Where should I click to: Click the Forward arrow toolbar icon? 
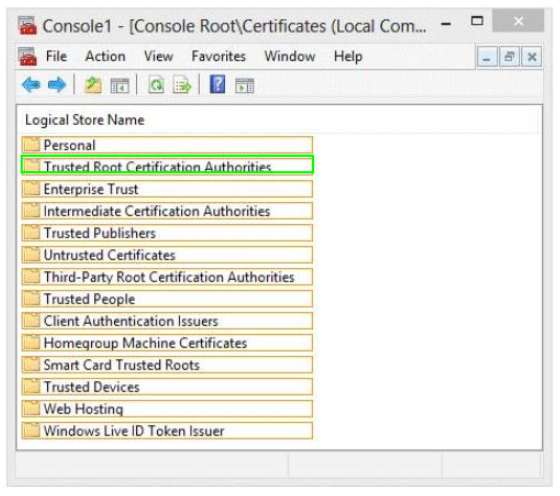coord(57,85)
